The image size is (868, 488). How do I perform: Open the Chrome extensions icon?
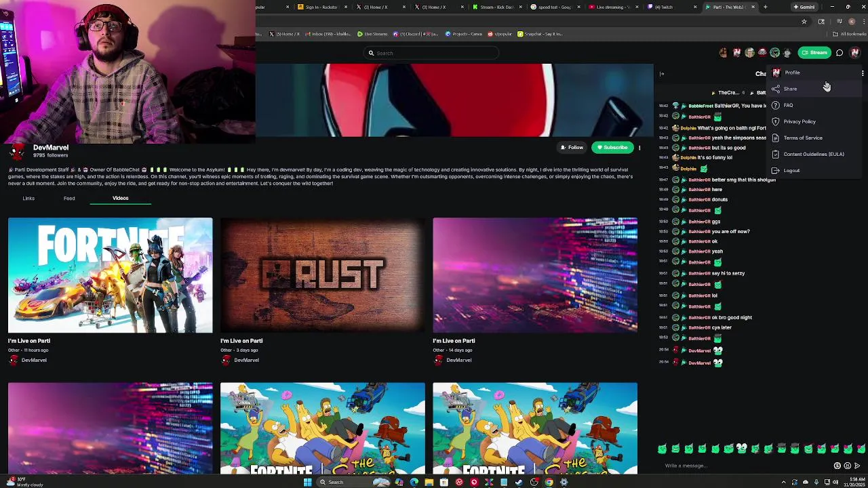[x=821, y=21]
